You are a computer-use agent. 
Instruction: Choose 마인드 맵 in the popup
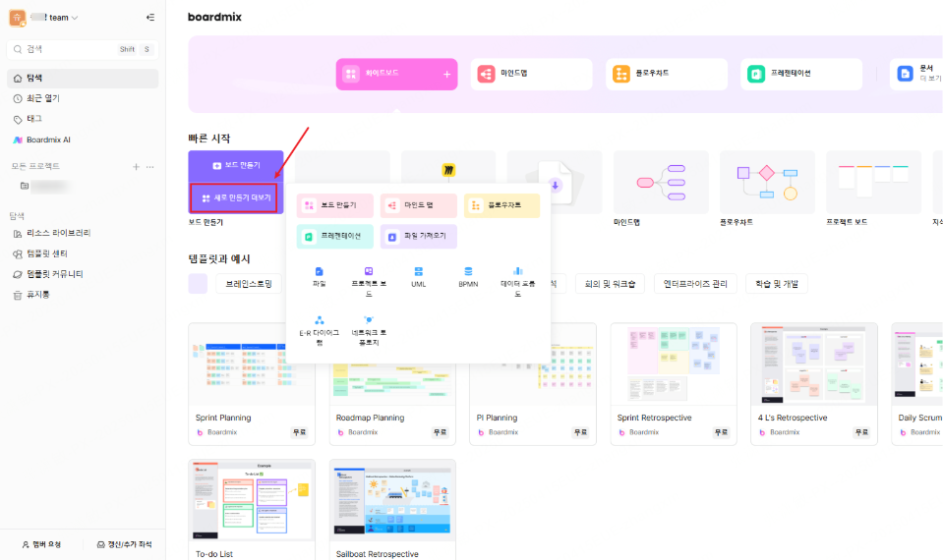click(x=419, y=205)
